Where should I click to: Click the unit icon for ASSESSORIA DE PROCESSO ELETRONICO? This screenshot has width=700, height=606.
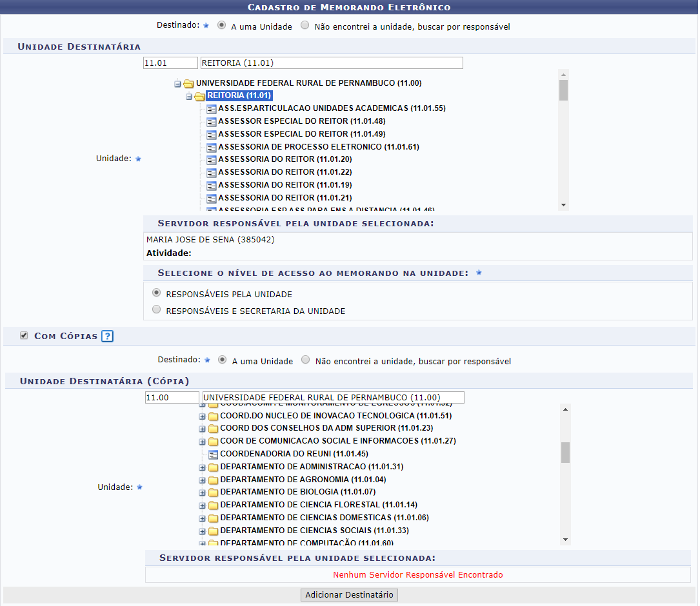(211, 147)
